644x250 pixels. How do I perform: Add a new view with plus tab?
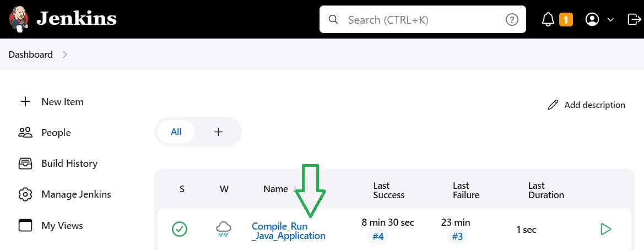(x=219, y=132)
